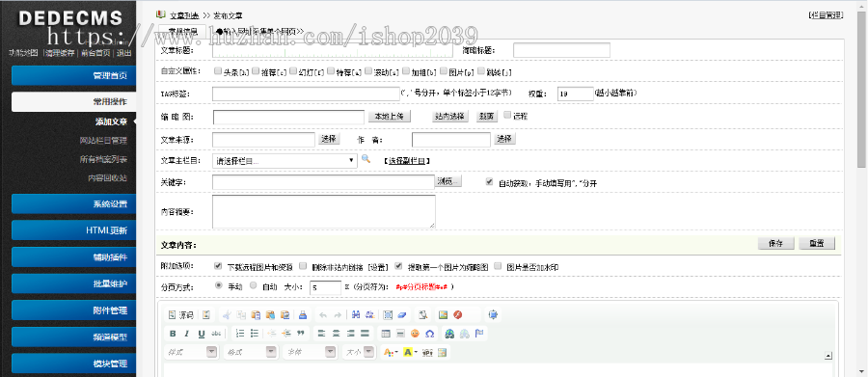Click the blockquote quotation-mark icon
This screenshot has width=868, height=377.
coord(301,334)
